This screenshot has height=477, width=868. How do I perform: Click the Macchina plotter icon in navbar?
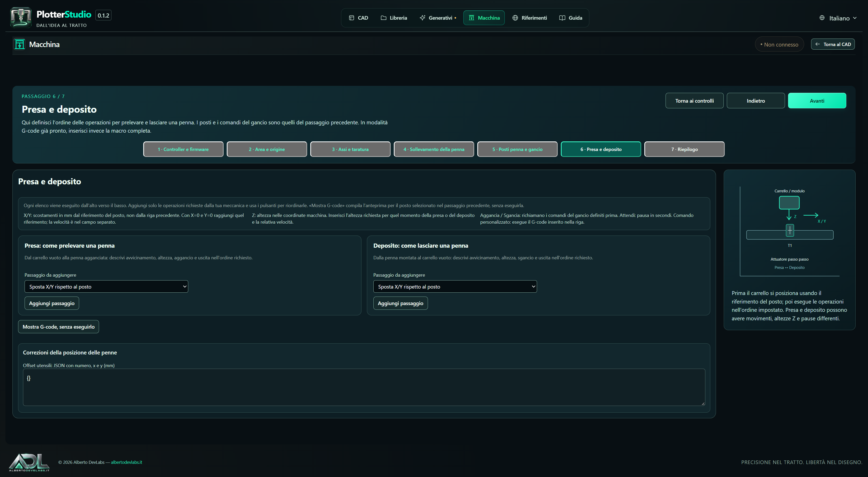tap(471, 18)
